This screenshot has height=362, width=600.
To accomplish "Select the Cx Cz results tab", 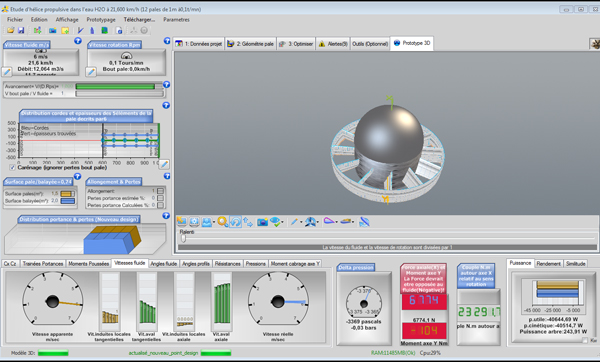I will point(10,264).
